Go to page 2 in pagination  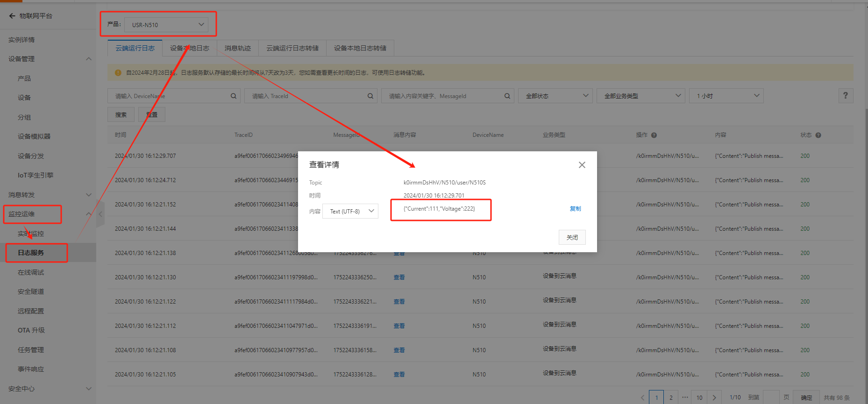671,397
